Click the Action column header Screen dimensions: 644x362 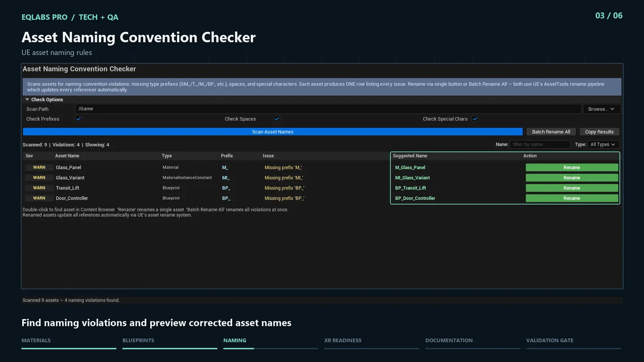tap(530, 156)
